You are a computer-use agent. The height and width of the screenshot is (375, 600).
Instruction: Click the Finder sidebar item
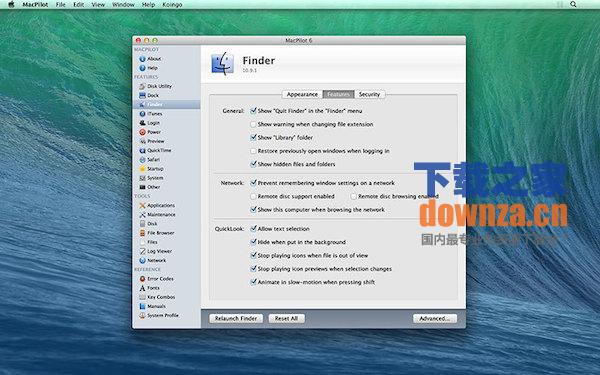166,104
